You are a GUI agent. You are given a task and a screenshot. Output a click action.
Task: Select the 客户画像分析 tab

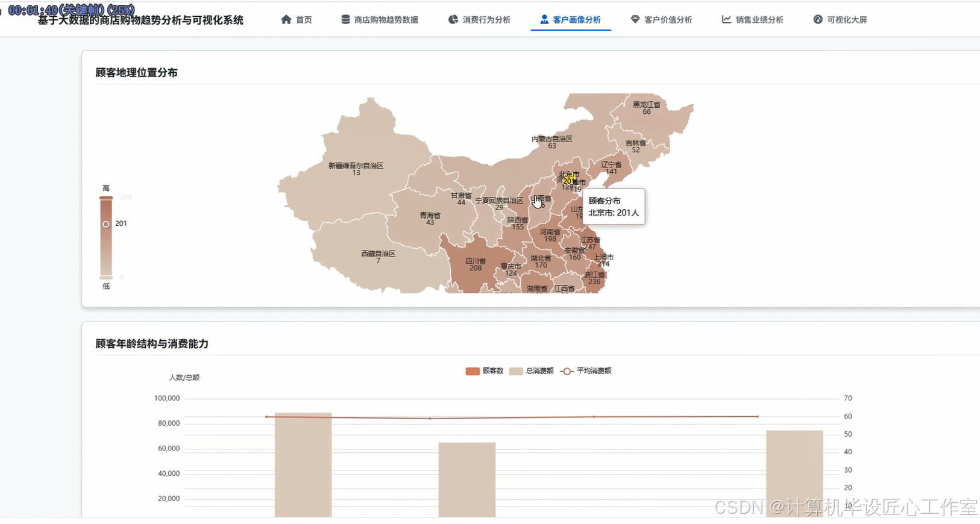click(571, 19)
